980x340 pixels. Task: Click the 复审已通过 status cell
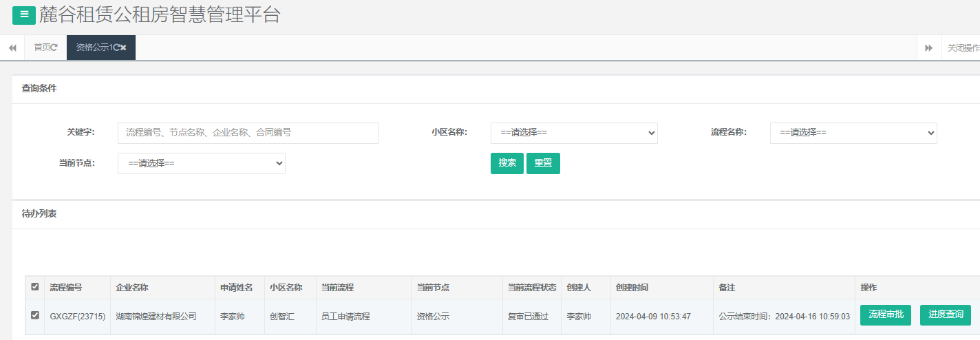[528, 317]
